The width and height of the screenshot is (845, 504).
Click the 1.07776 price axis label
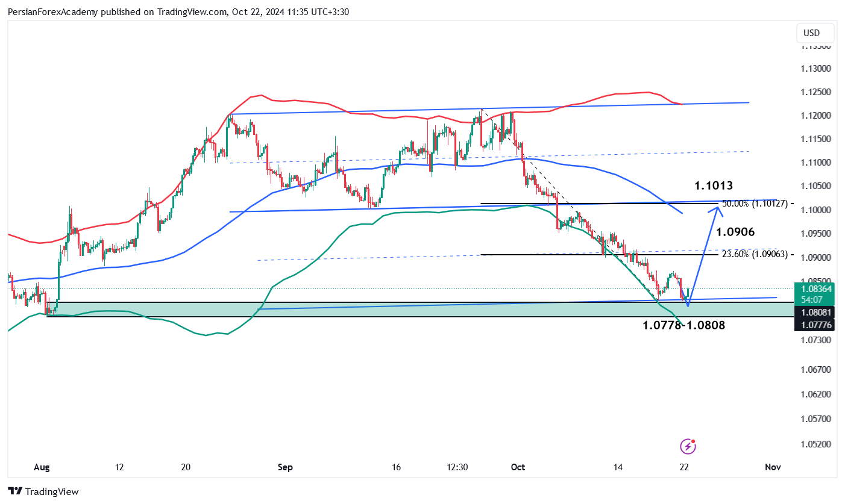817,325
